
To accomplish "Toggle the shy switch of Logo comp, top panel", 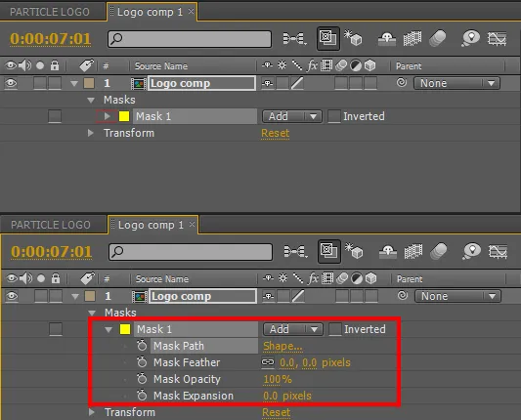I will pos(267,83).
